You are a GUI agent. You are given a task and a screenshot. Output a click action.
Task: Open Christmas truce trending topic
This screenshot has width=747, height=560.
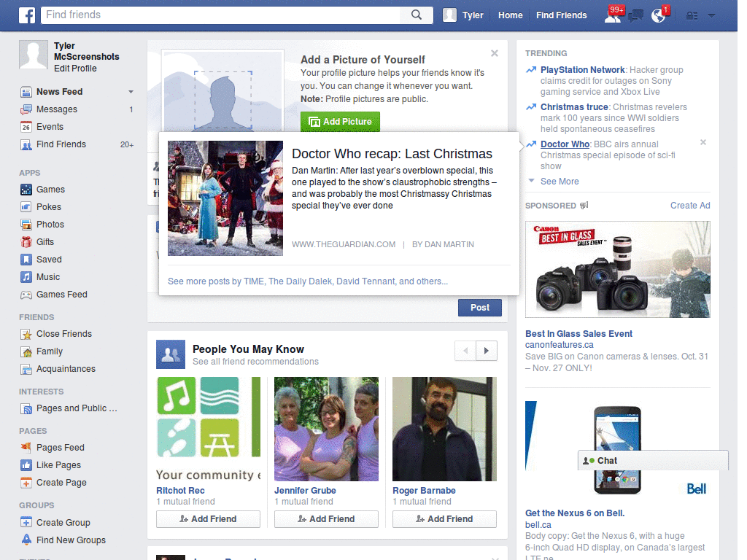pyautogui.click(x=574, y=107)
